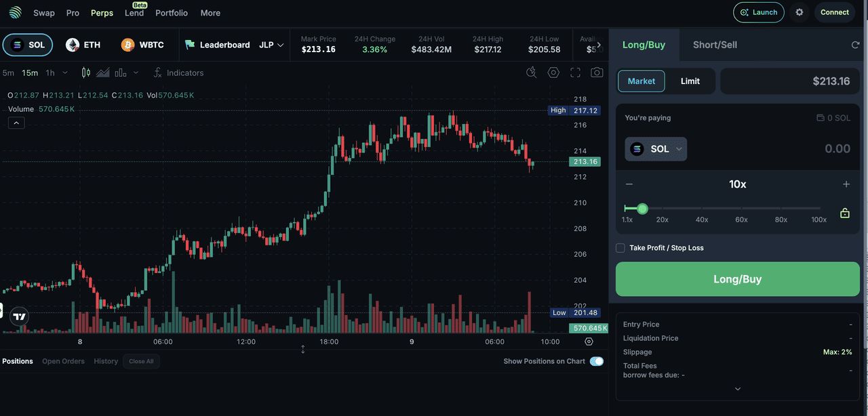Click the TradingView logo on the chart

coord(18,316)
